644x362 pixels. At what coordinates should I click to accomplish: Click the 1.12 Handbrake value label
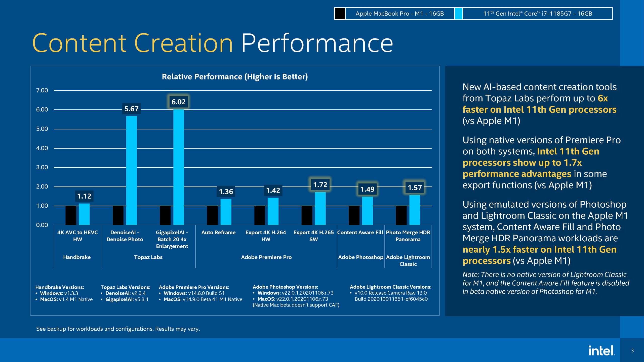[84, 196]
